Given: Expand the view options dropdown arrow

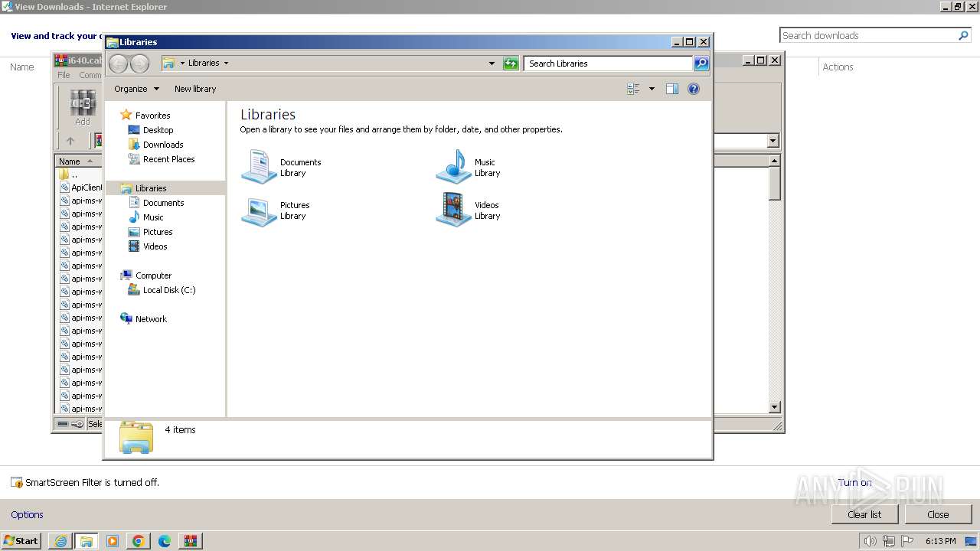Looking at the screenshot, I should click(x=652, y=89).
